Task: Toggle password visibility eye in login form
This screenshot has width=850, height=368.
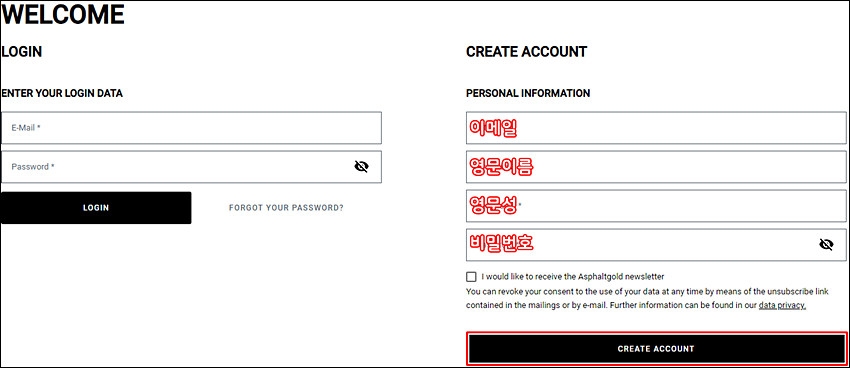Action: click(x=361, y=166)
